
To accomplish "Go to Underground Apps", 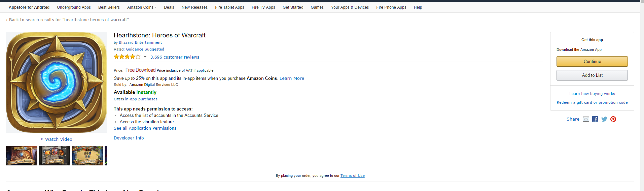I will click(x=74, y=7).
